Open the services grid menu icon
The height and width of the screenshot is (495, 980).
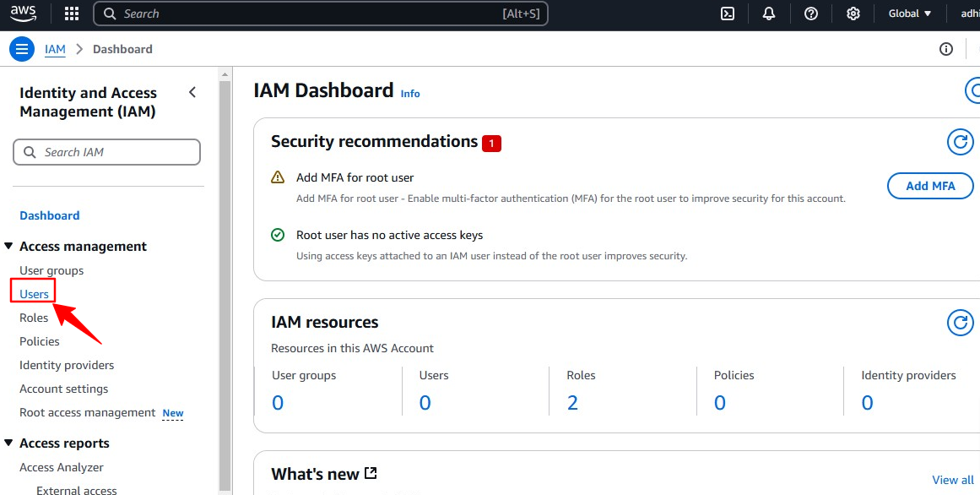[72, 14]
